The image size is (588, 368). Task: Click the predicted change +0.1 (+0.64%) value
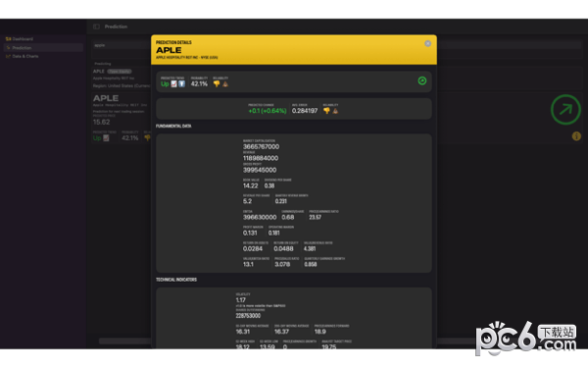point(267,111)
